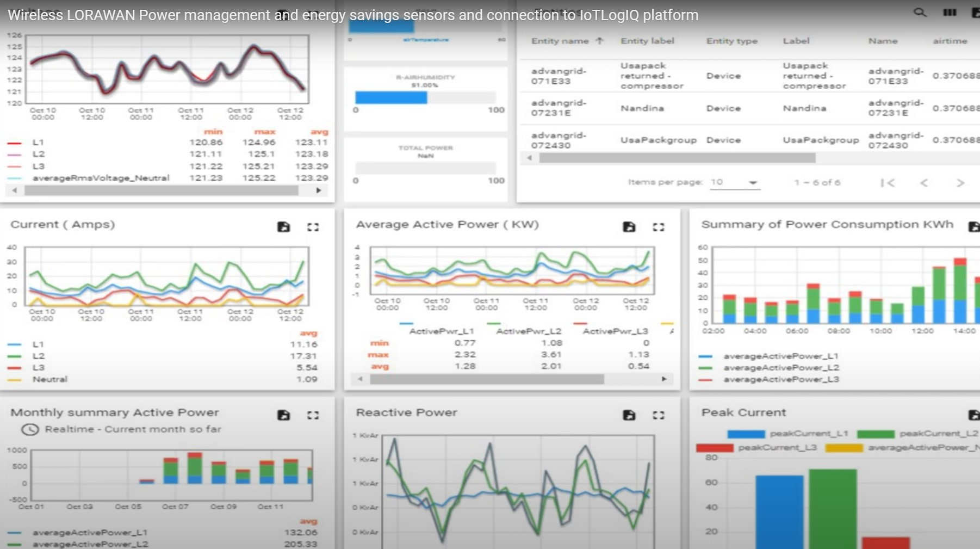The image size is (980, 549).
Task: Click the voltage legend horizontal scrollbar
Action: pyautogui.click(x=161, y=190)
